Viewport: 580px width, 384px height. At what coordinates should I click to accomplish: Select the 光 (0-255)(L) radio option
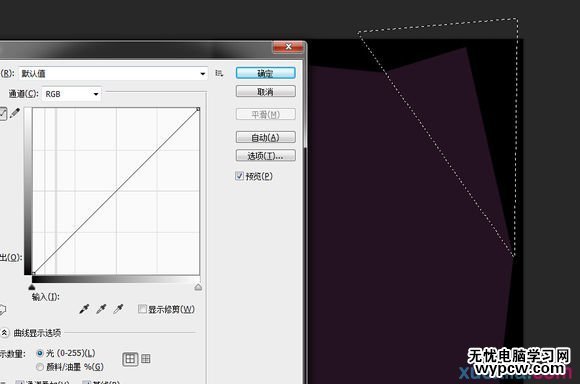pyautogui.click(x=40, y=353)
